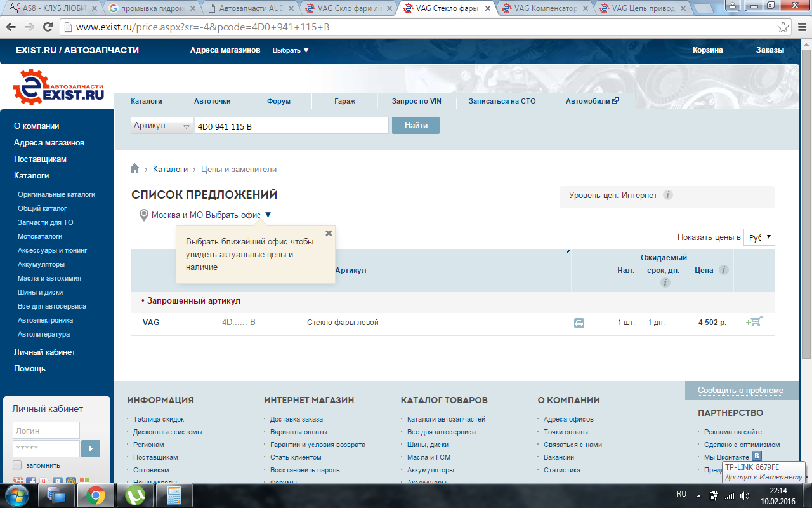Screen dimensions: 812x508
Task: Click the info icon under Ожидаемый срок
Action: (x=665, y=283)
